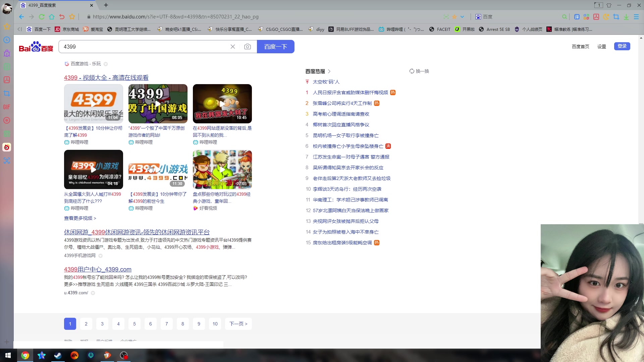This screenshot has width=644, height=362.
Task: Click the red screen record icon in sidebar
Action: 7,120
